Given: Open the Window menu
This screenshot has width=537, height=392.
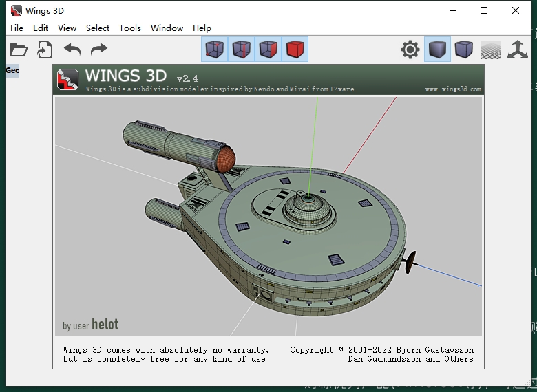Looking at the screenshot, I should pos(167,28).
